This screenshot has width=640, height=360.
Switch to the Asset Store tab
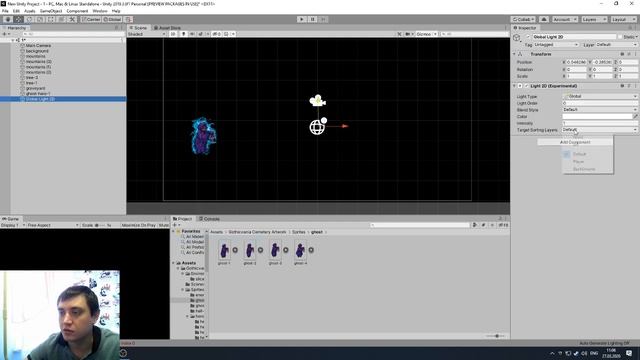[x=167, y=28]
